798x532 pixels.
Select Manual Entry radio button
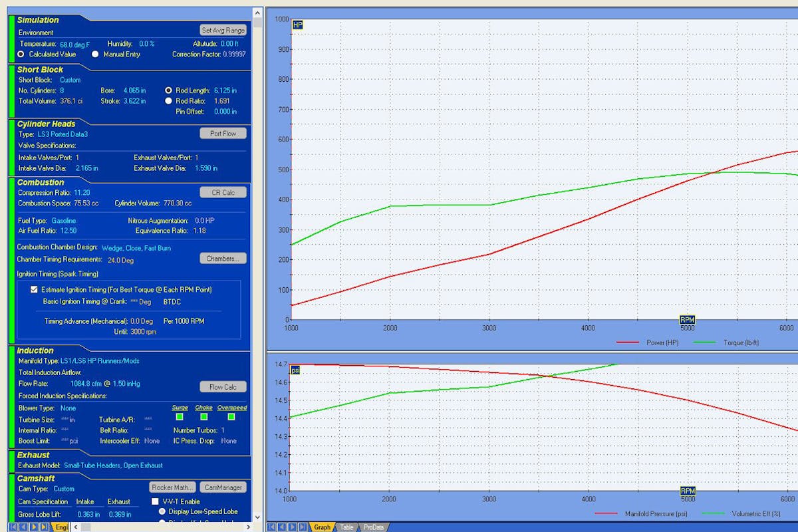pos(95,55)
